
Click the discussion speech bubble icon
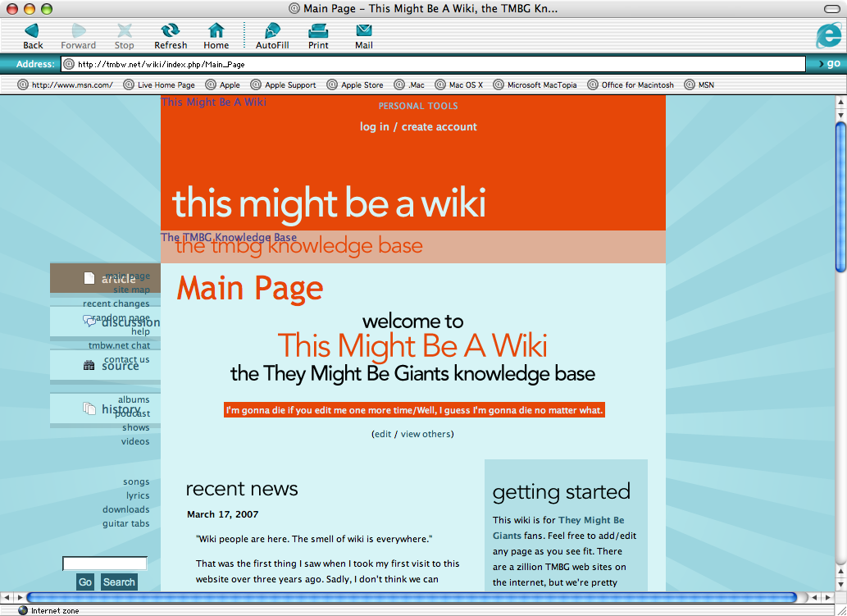[89, 321]
